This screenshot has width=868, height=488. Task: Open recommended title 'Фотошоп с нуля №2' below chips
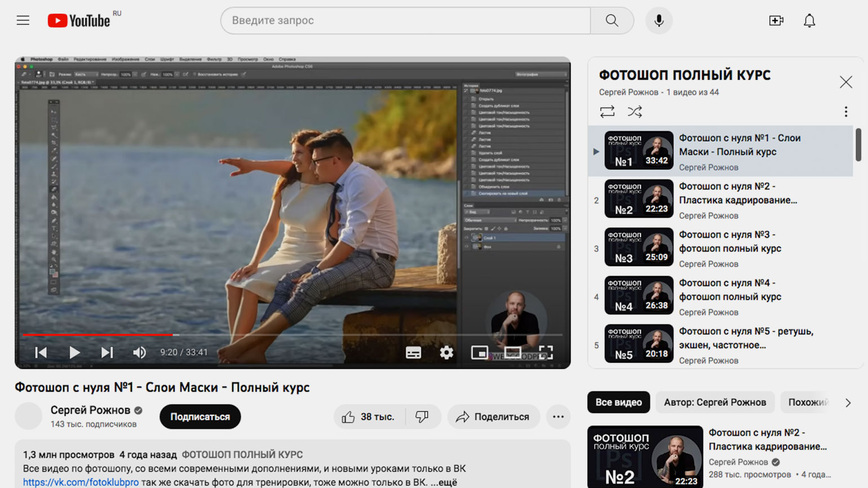pos(768,440)
